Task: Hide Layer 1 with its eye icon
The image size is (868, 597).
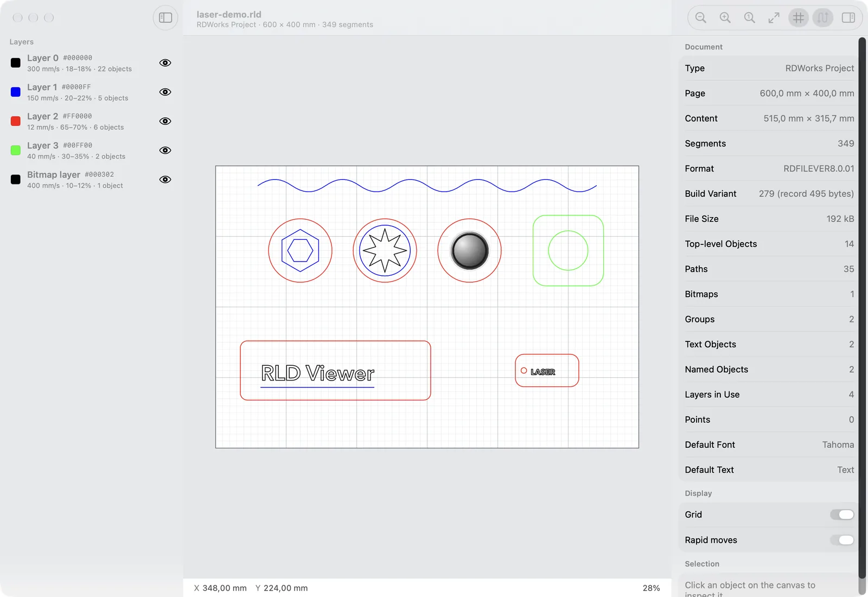Action: point(165,92)
